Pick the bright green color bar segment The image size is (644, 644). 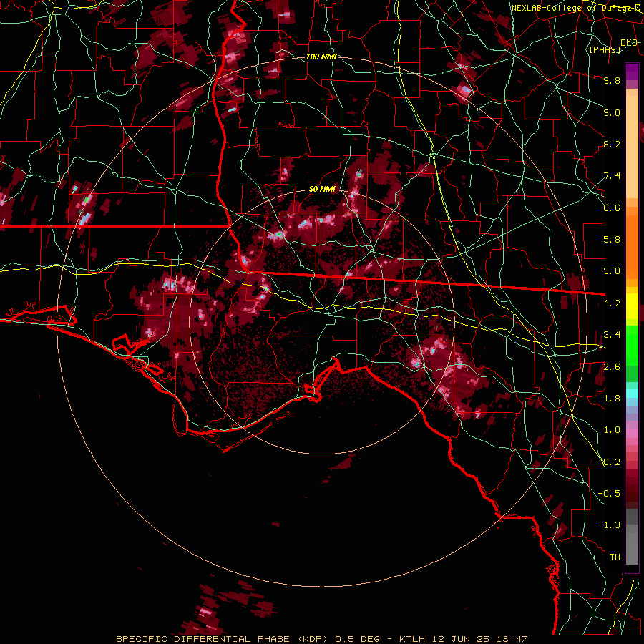[x=632, y=345]
